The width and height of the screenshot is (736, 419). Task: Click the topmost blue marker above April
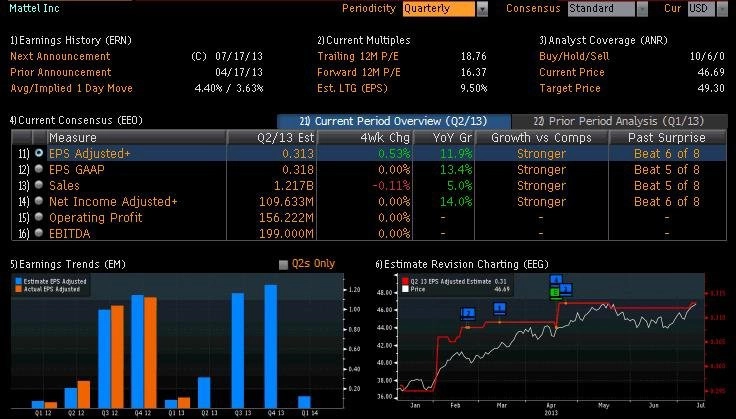pyautogui.click(x=556, y=281)
